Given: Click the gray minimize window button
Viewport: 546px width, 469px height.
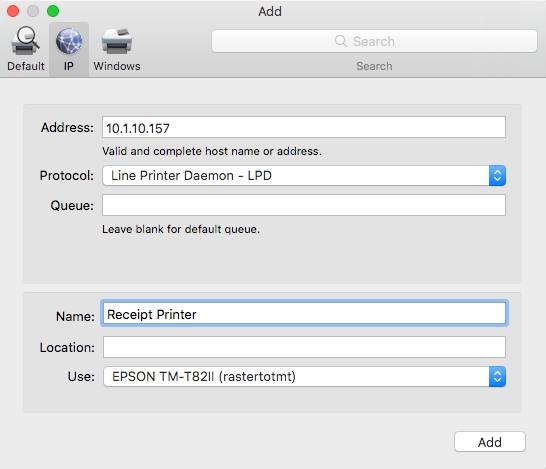Looking at the screenshot, I should point(33,11).
